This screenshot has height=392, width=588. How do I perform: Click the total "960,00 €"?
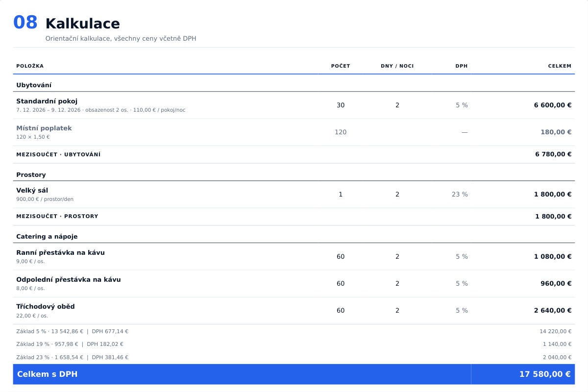[556, 283]
